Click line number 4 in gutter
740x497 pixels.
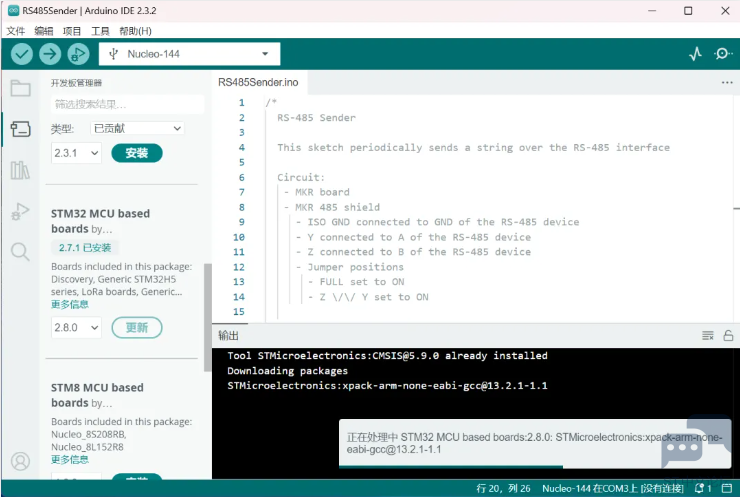242,147
